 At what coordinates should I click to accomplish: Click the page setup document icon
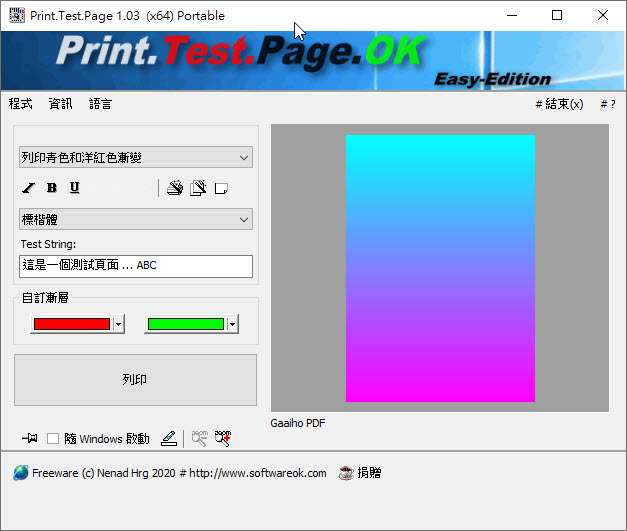click(198, 188)
